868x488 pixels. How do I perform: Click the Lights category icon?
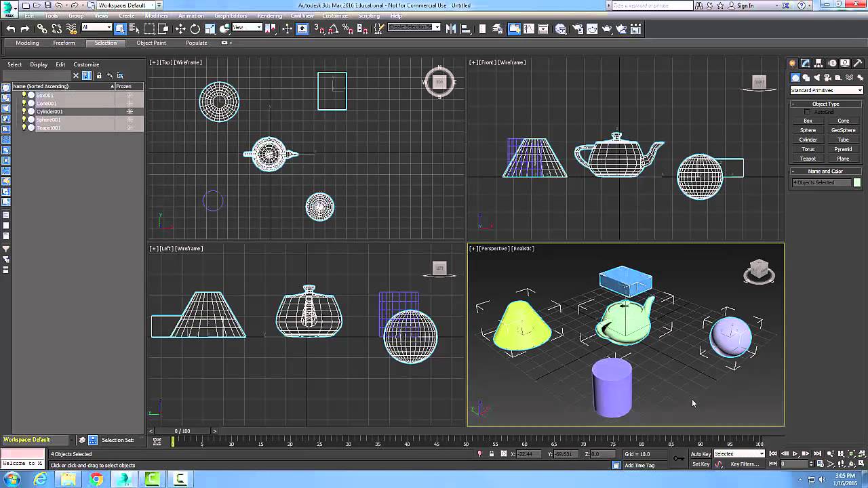tap(817, 77)
